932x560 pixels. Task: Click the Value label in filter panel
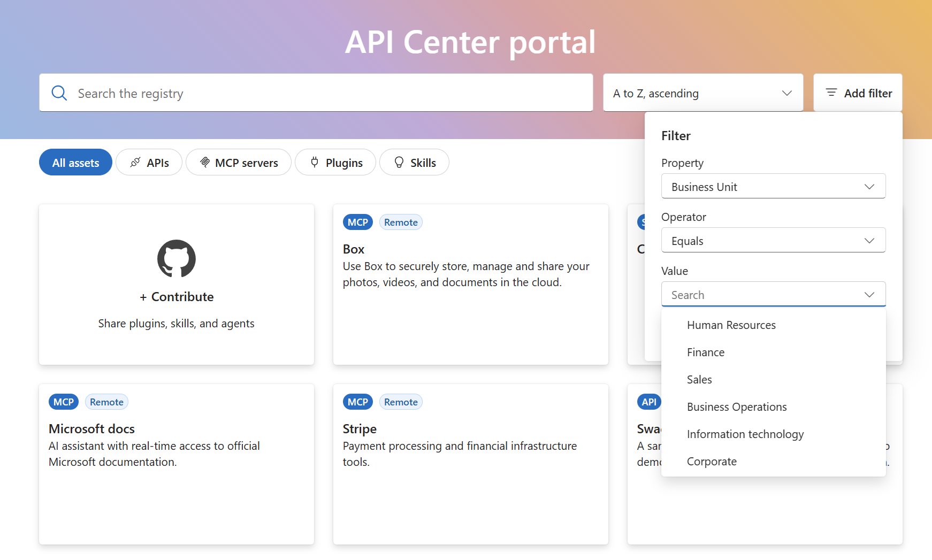coord(674,271)
